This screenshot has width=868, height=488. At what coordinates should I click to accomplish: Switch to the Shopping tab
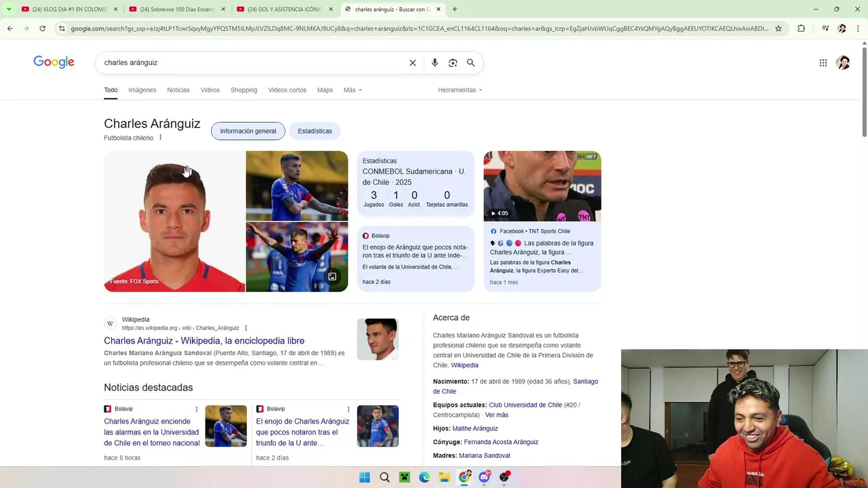point(243,90)
